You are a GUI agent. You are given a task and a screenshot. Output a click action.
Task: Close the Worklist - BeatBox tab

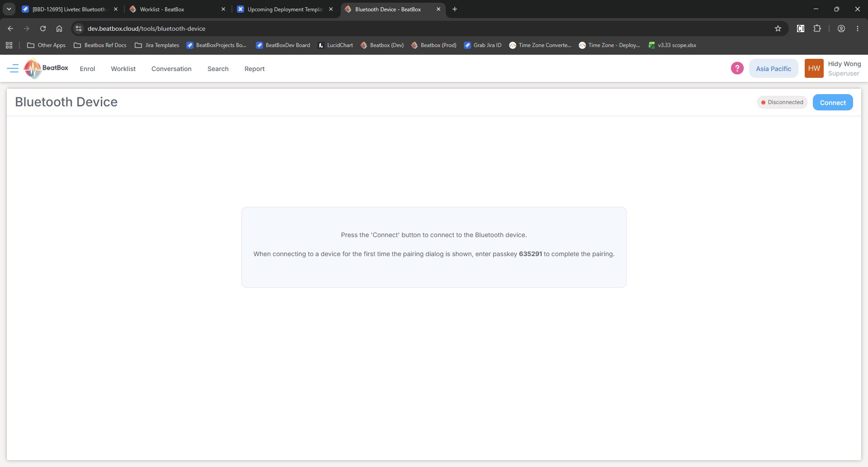223,9
